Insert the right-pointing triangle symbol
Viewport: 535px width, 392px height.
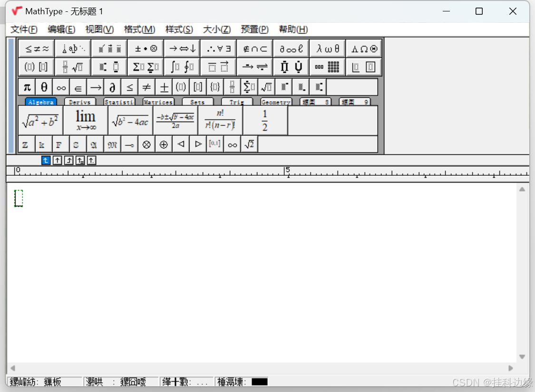coord(198,144)
